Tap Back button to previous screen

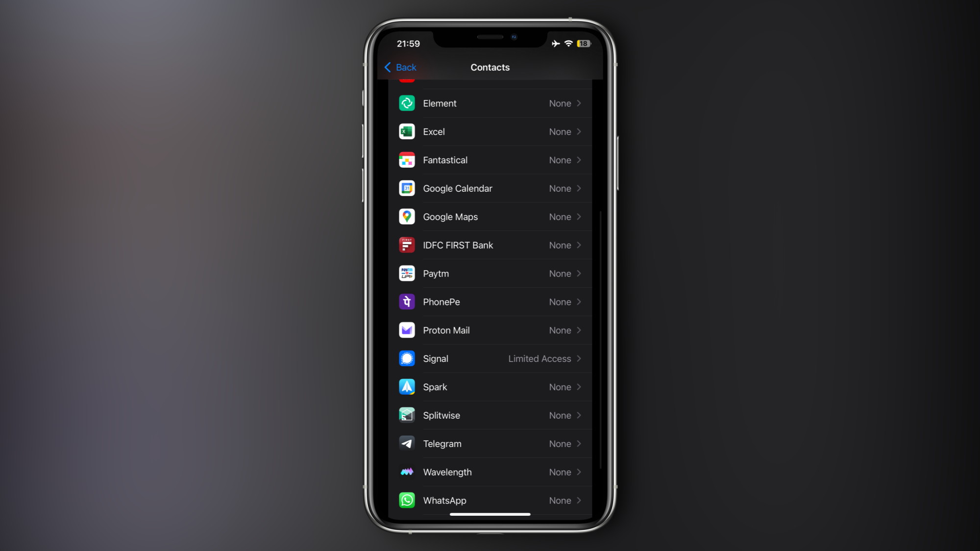(x=401, y=67)
